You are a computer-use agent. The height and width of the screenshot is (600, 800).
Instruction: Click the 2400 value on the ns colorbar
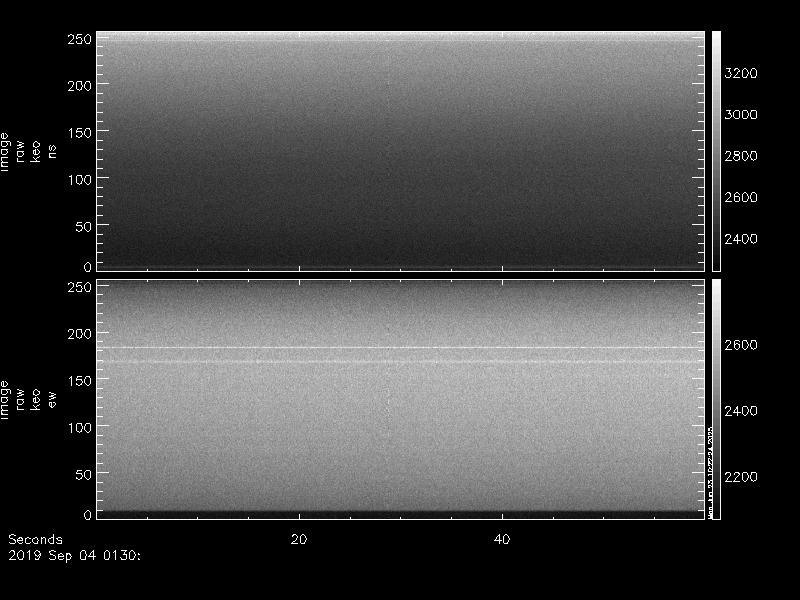tap(741, 238)
